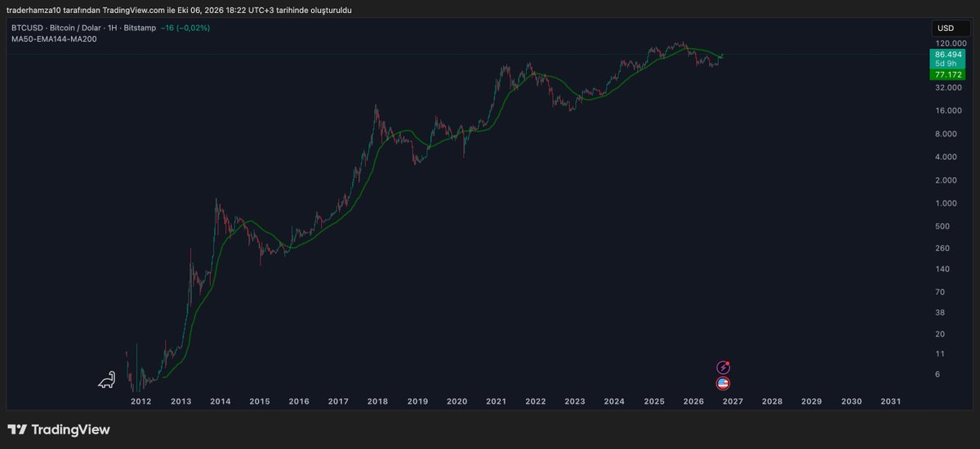Click the 2014 time axis label
The image size is (980, 449).
[x=220, y=402]
